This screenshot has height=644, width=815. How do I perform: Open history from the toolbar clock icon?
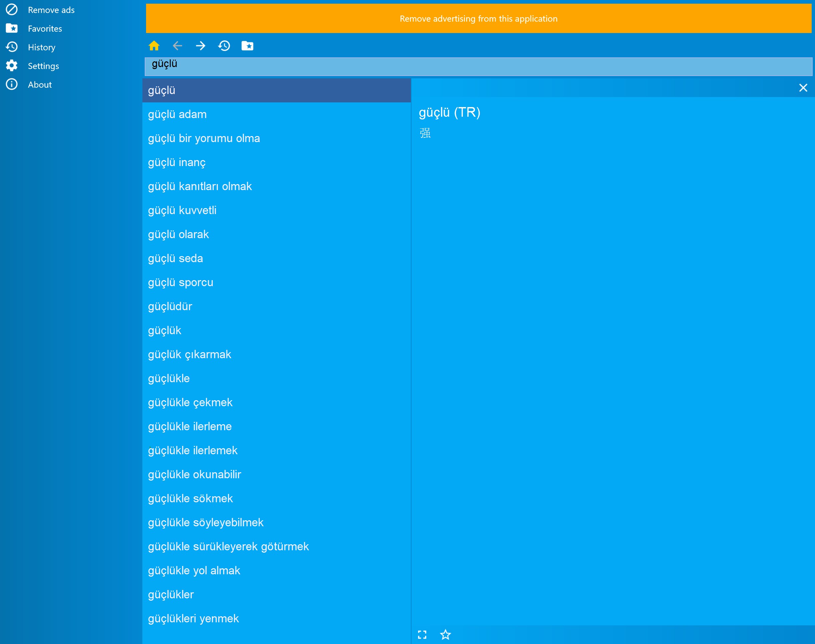pos(224,46)
